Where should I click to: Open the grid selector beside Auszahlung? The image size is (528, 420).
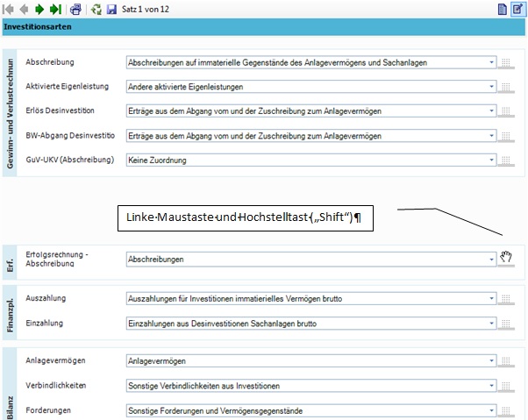pos(506,299)
